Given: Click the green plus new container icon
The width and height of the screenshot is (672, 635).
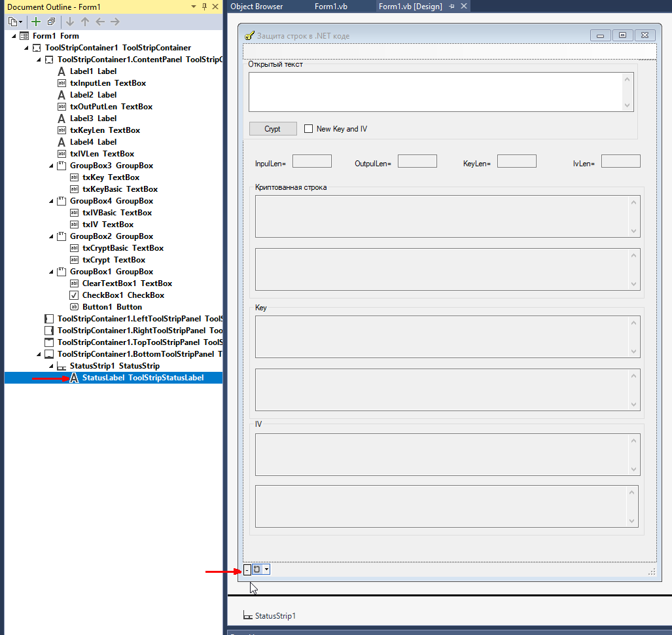Looking at the screenshot, I should click(36, 22).
